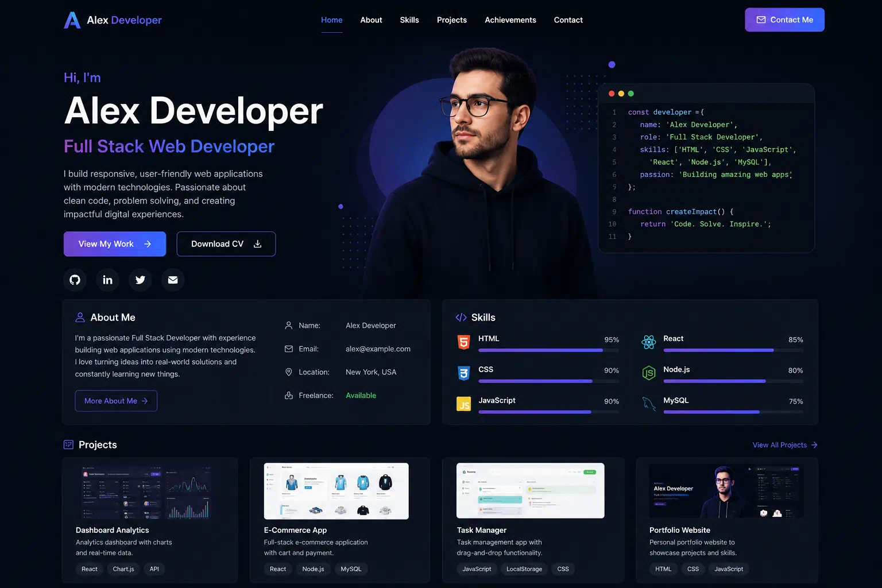Screen dimensions: 882x588
Task: Follow the View All Projects link
Action: 785,445
